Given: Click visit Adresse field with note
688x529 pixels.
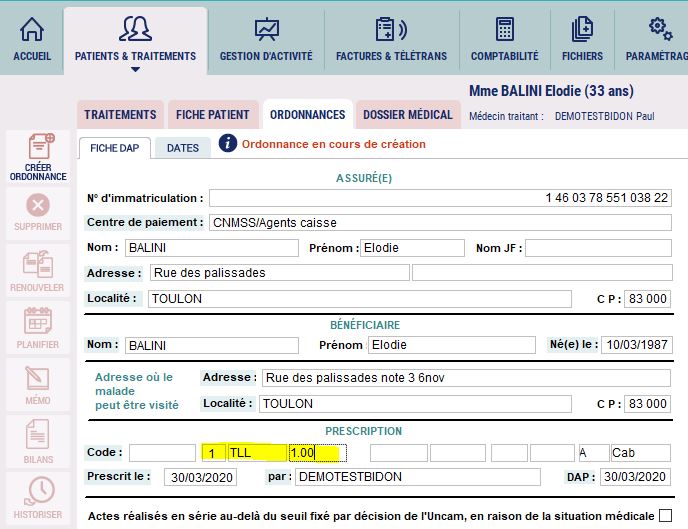Looking at the screenshot, I should [466, 378].
